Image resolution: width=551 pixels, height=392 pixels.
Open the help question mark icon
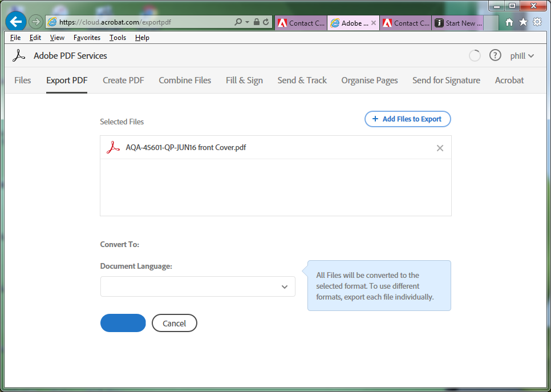[x=495, y=55]
